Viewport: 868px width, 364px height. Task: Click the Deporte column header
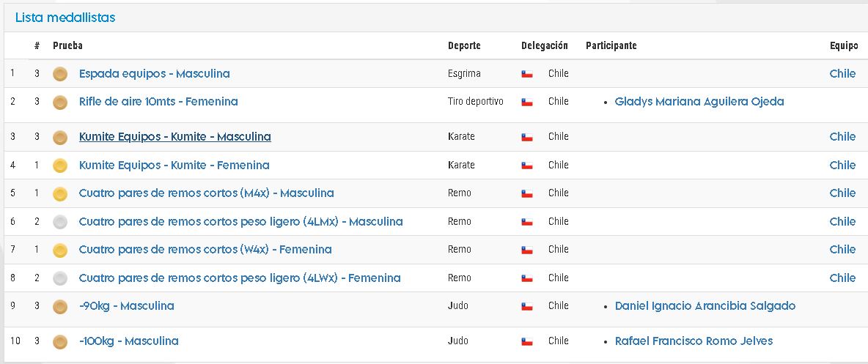tap(464, 46)
